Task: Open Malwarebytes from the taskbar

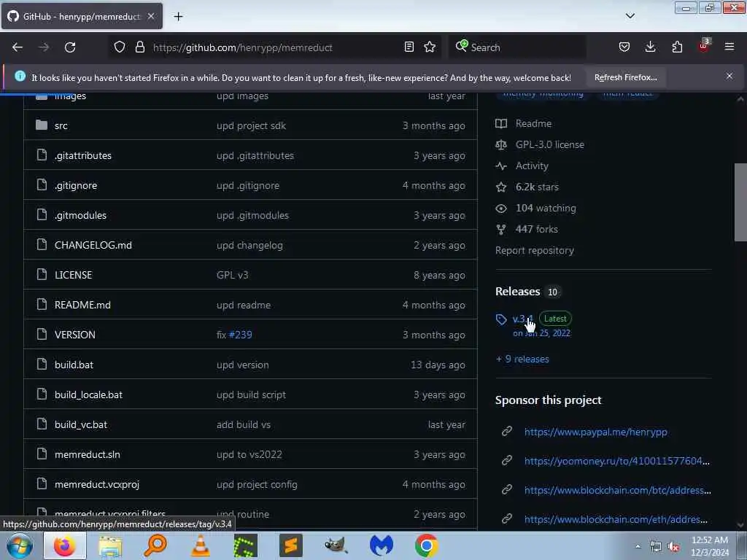Action: (x=381, y=545)
